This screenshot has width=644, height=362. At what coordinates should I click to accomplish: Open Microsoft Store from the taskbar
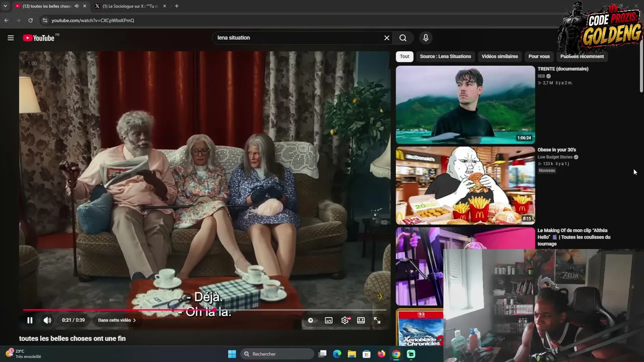pos(367,354)
